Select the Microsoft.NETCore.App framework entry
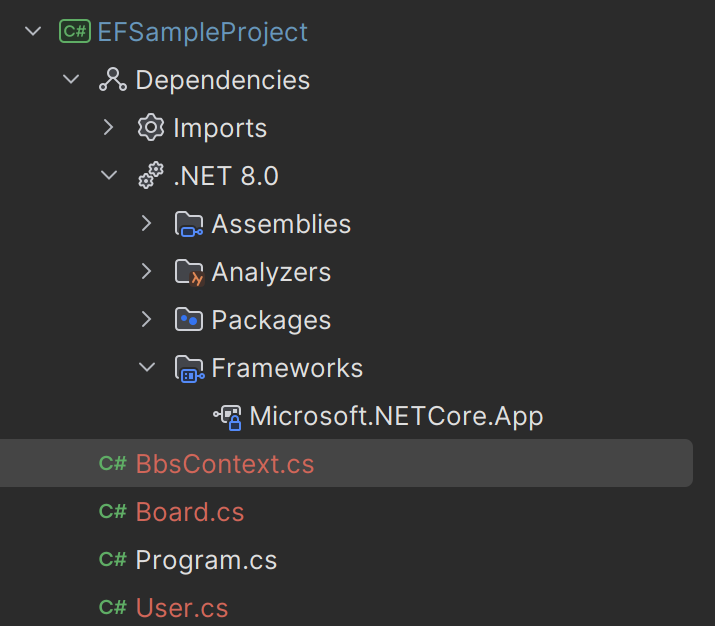Viewport: 715px width, 626px height. coord(396,416)
